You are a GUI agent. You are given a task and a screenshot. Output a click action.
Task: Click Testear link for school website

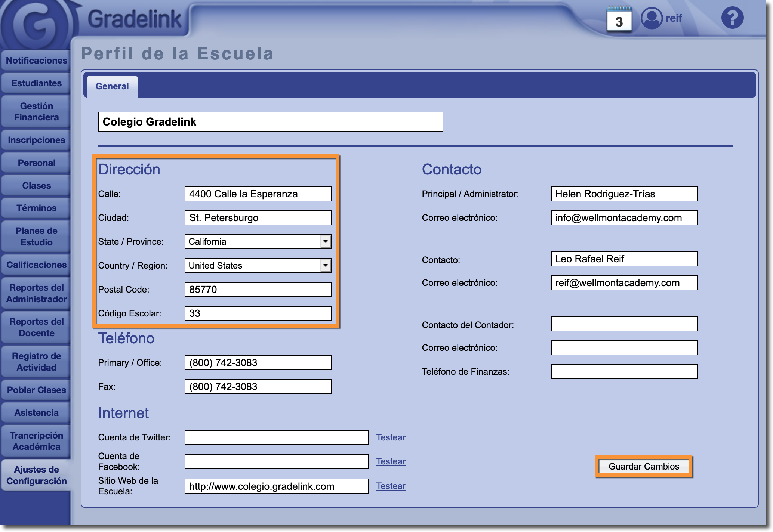pyautogui.click(x=391, y=486)
